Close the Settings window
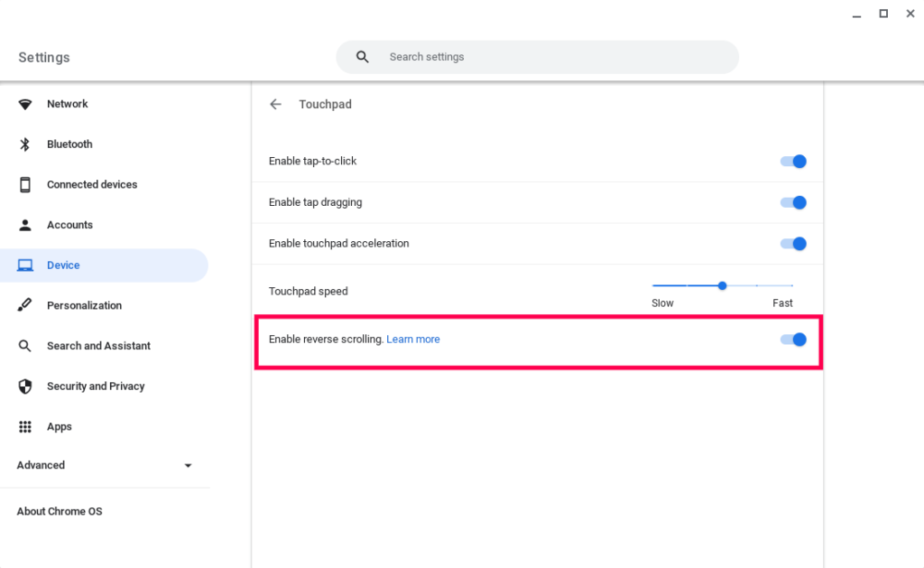 tap(910, 14)
